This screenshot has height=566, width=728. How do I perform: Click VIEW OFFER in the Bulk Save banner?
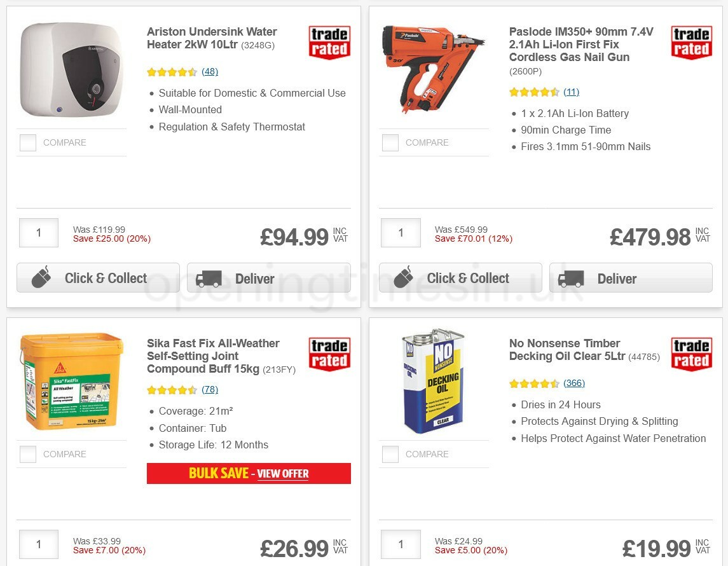282,474
